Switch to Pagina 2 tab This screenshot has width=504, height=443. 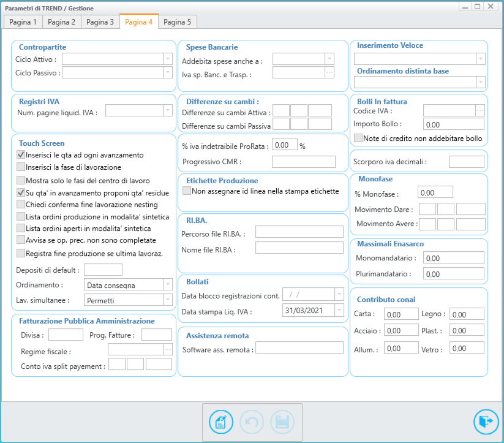[x=62, y=22]
